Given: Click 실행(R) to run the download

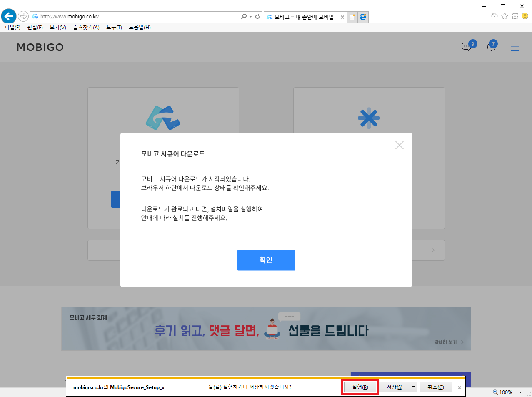Looking at the screenshot, I should [x=360, y=387].
